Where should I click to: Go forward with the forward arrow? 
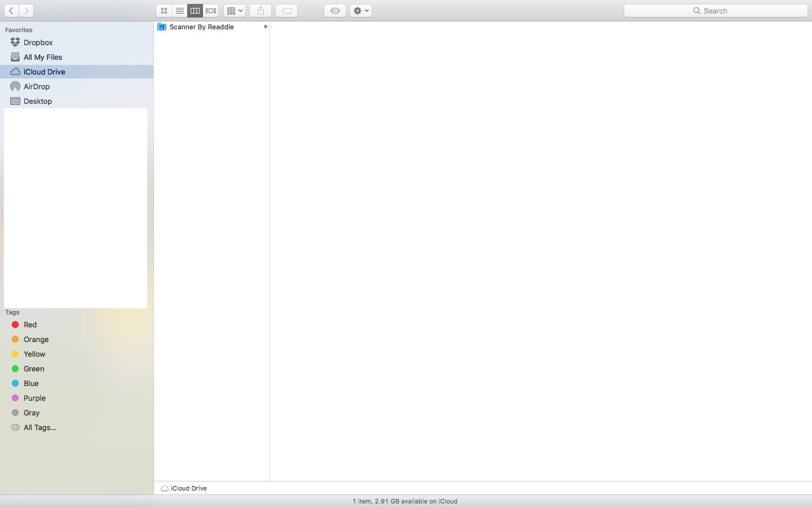click(x=26, y=11)
